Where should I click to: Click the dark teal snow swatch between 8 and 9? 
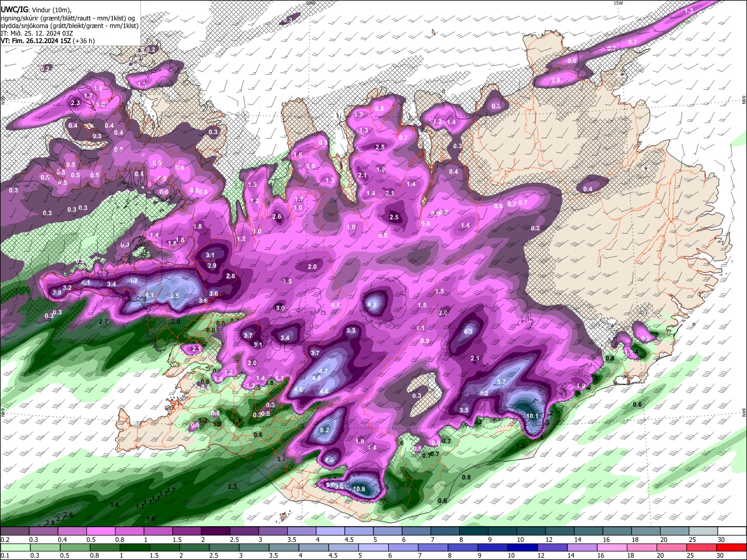click(473, 531)
